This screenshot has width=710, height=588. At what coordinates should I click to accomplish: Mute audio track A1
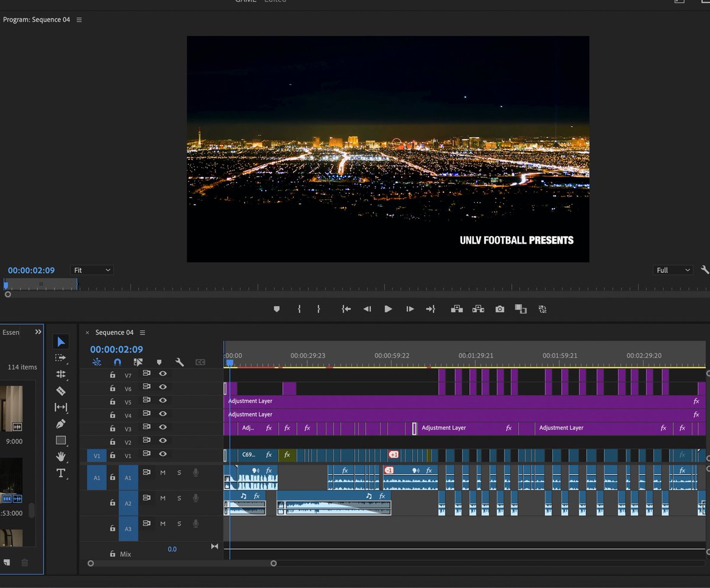click(x=163, y=472)
